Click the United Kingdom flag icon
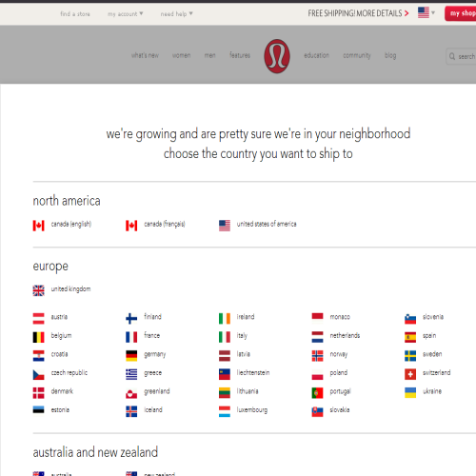The height and width of the screenshot is (476, 476). [39, 290]
